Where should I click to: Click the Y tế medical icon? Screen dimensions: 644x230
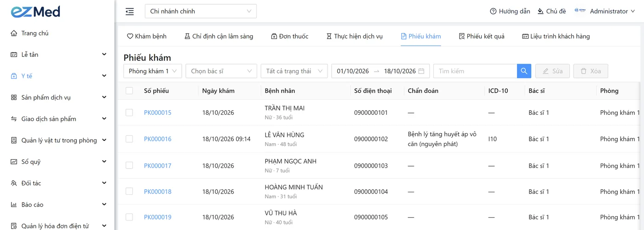(x=14, y=76)
